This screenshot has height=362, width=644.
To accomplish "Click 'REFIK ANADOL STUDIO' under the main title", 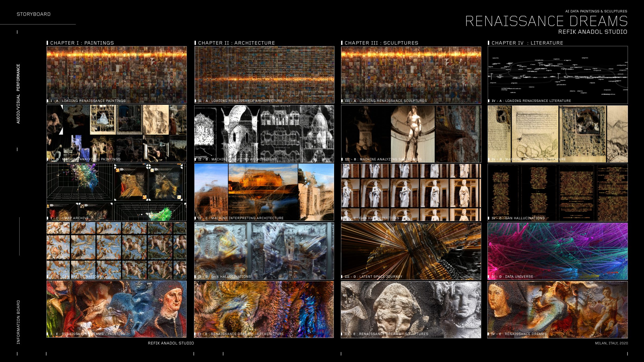I will click(593, 32).
